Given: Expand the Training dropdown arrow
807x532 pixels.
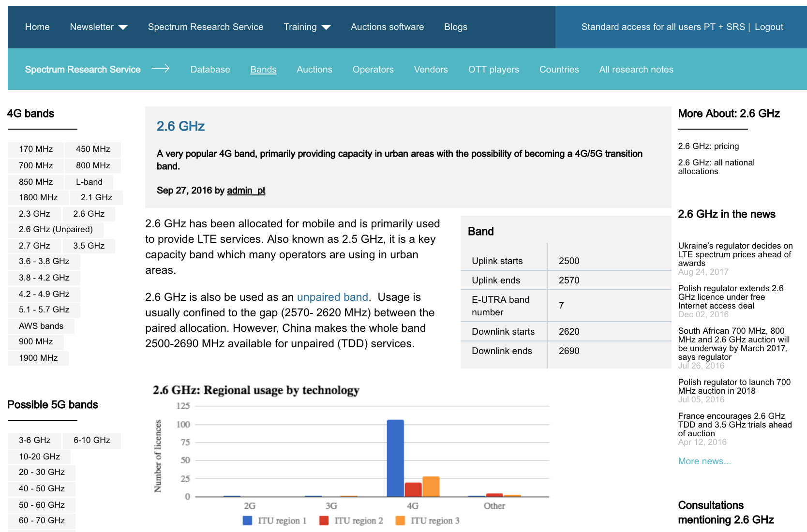Looking at the screenshot, I should (326, 28).
